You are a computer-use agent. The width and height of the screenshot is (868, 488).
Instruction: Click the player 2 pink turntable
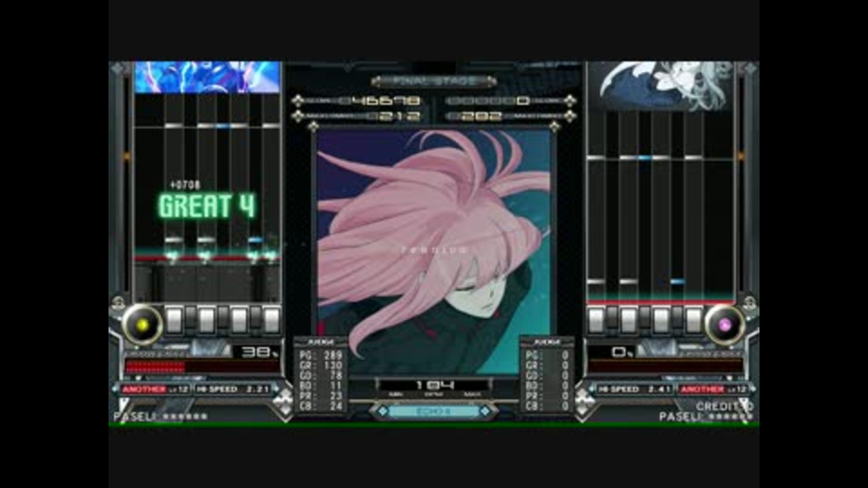click(x=723, y=324)
